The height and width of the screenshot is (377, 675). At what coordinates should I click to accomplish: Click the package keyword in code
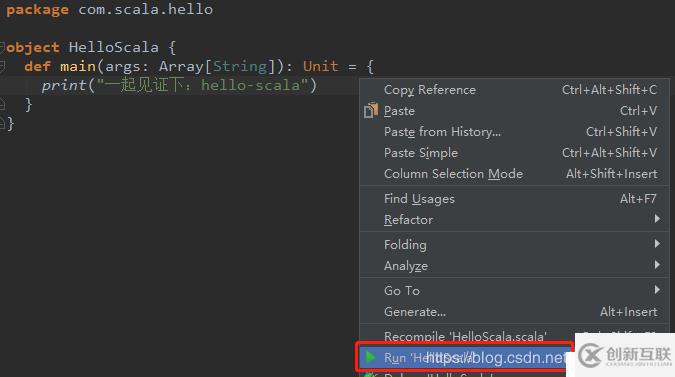coord(37,9)
